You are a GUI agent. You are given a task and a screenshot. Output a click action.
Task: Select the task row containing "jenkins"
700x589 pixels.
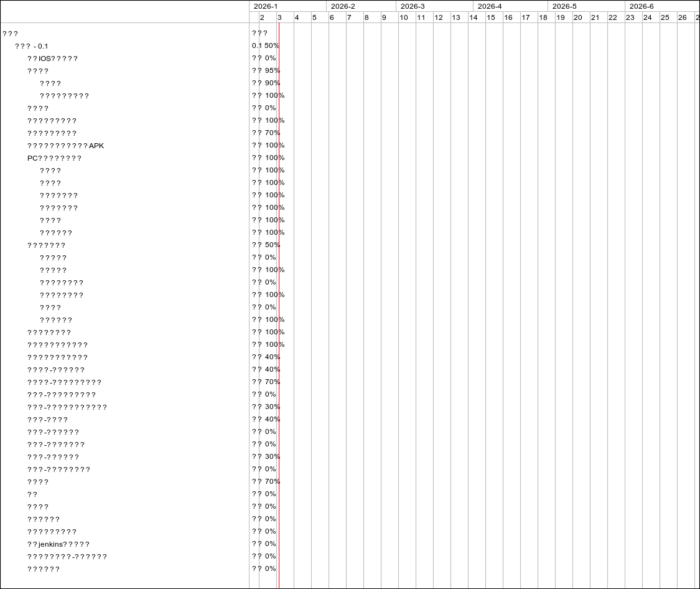pyautogui.click(x=58, y=544)
